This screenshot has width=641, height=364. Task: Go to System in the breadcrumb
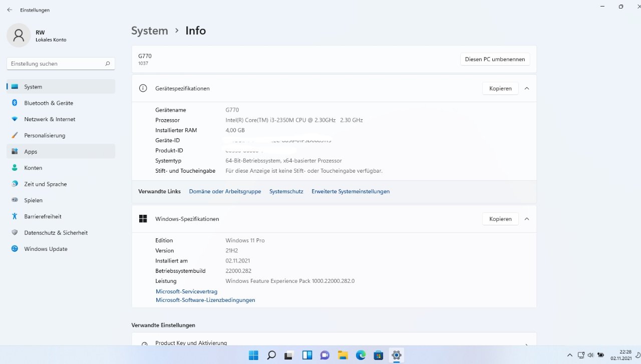[x=150, y=31]
